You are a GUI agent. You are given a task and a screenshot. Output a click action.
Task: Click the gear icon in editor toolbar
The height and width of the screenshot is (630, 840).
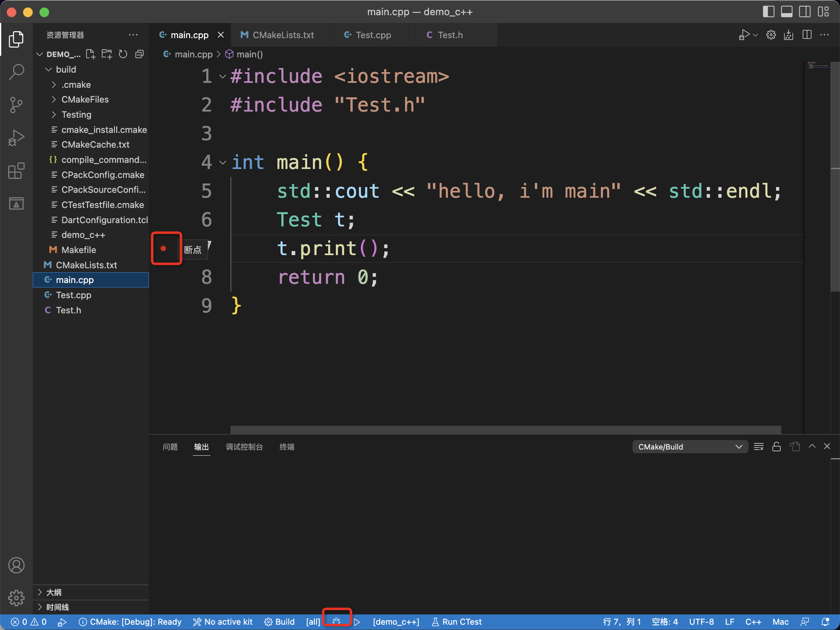(771, 35)
